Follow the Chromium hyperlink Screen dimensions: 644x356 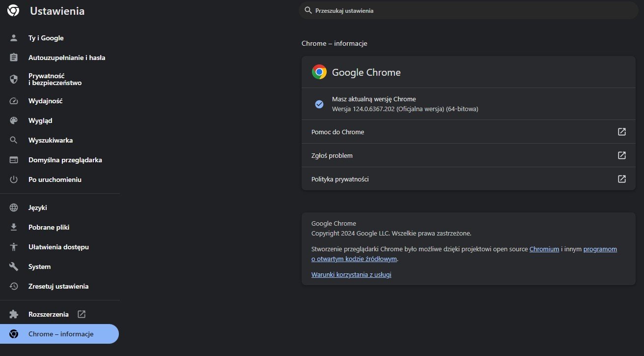point(544,249)
